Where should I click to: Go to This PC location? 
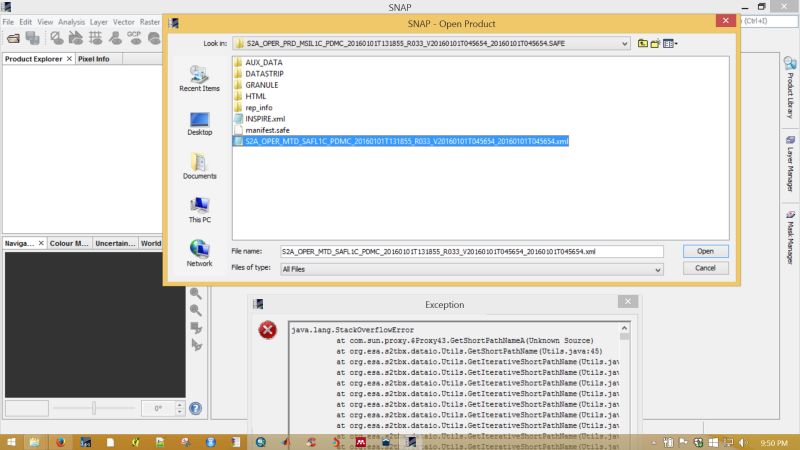[199, 210]
